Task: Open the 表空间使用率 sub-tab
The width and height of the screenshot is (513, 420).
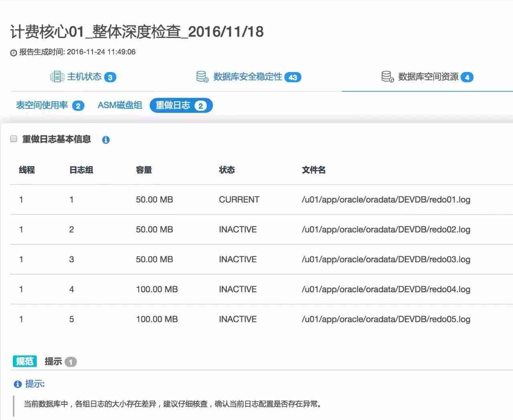Action: pos(41,105)
